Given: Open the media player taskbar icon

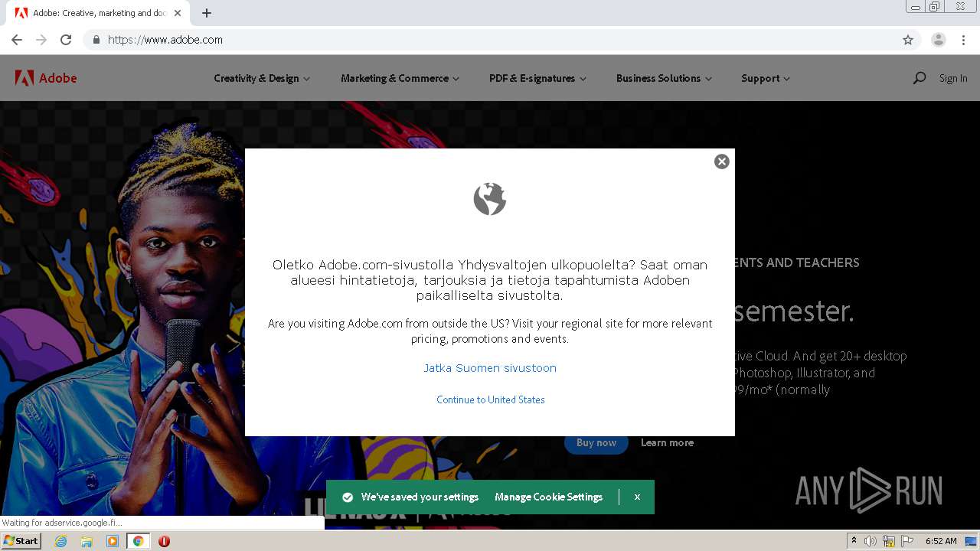Looking at the screenshot, I should 113,541.
